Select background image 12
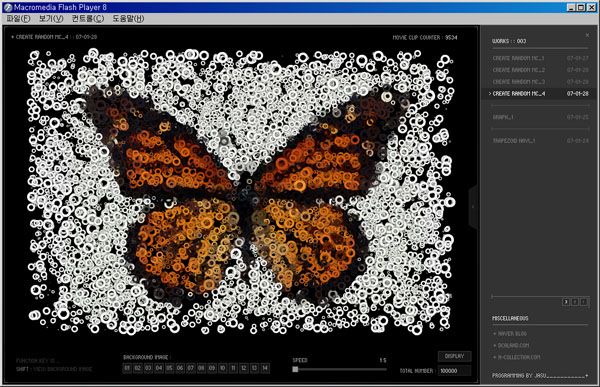 pos(244,368)
